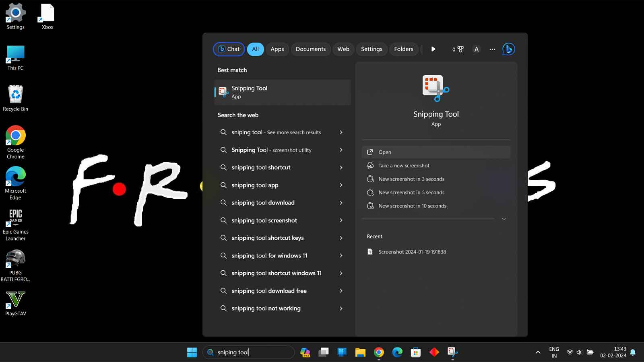Expand the snipping tool download suggestion arrow
Viewport: 644px width, 362px height.
coord(341,203)
